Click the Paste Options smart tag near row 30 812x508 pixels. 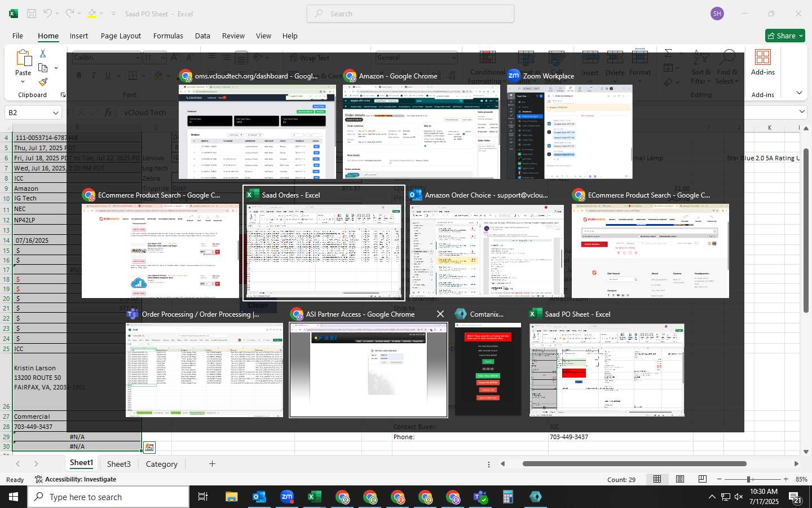click(149, 447)
